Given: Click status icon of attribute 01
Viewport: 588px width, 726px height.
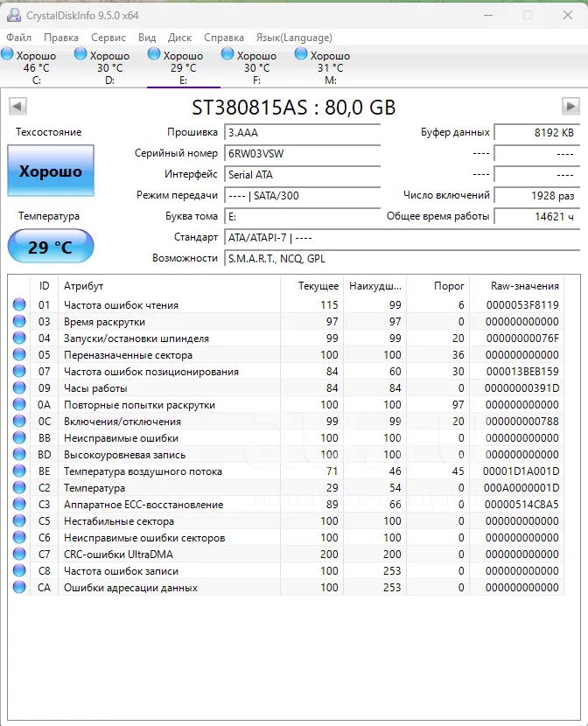Looking at the screenshot, I should (19, 304).
